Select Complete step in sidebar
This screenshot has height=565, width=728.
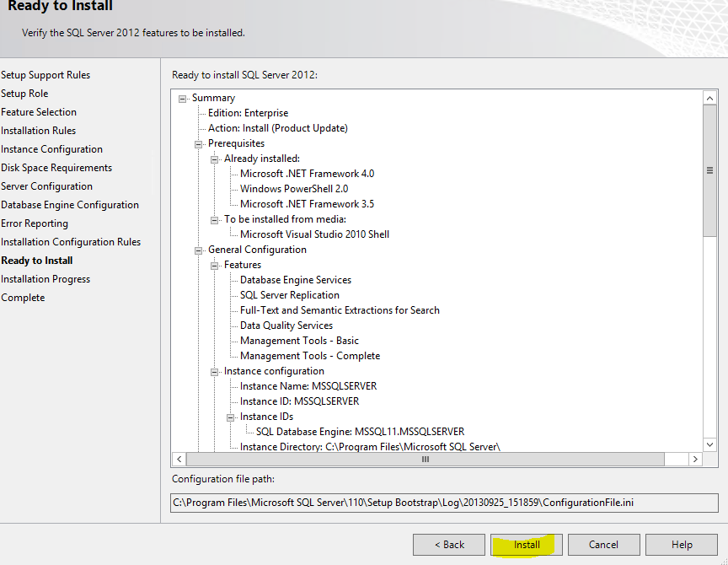(23, 298)
